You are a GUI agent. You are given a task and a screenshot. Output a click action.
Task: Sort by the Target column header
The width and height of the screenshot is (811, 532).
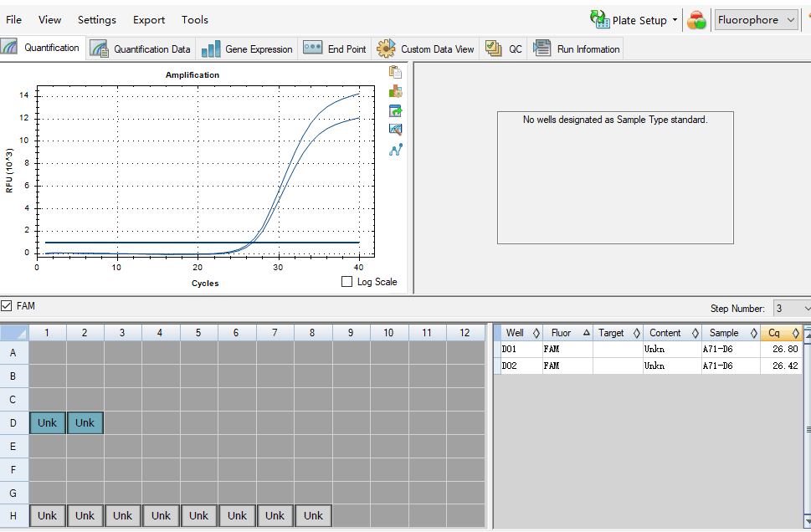[x=618, y=333]
